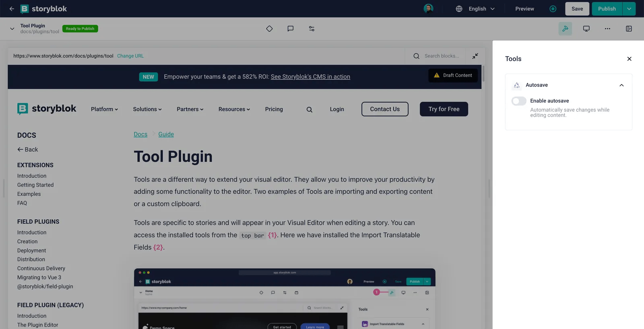Open @storyblok/field-plugin sidebar item
644x329 pixels.
coord(45,286)
